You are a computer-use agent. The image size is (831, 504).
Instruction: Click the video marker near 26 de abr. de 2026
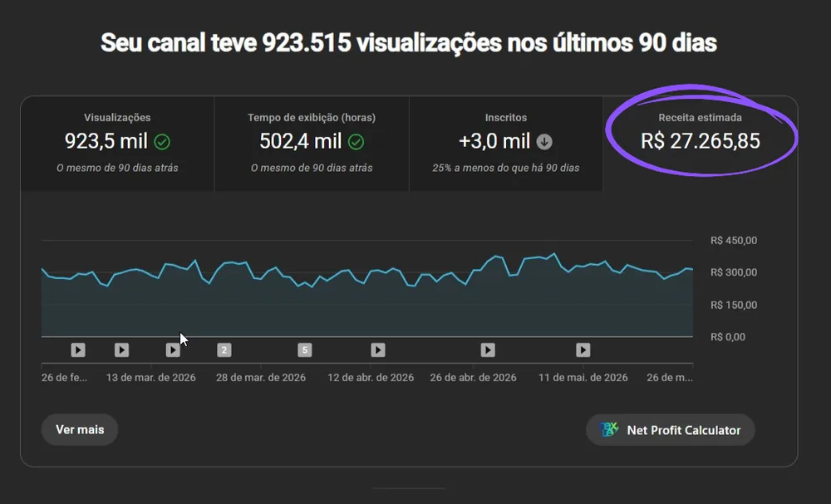[488, 350]
